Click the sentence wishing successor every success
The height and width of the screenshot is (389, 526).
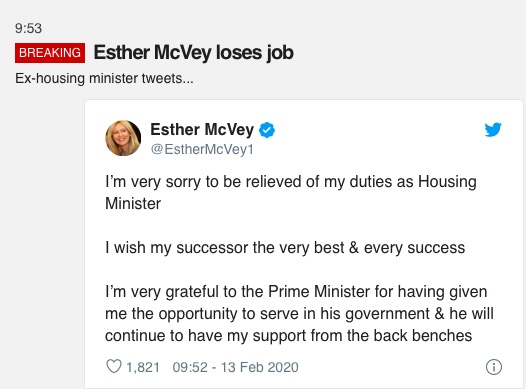pos(285,248)
